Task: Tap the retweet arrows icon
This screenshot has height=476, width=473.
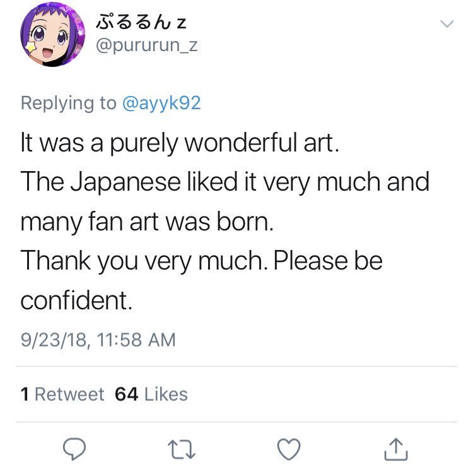Action: [182, 449]
